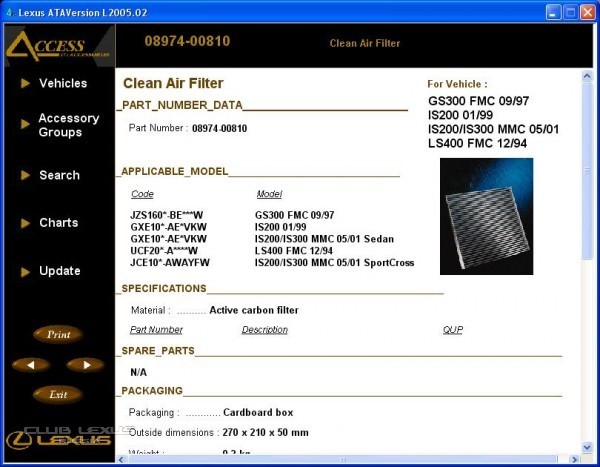Screen dimensions: 600x467
Task: Click the arrow icon beside Charts
Action: pos(25,223)
